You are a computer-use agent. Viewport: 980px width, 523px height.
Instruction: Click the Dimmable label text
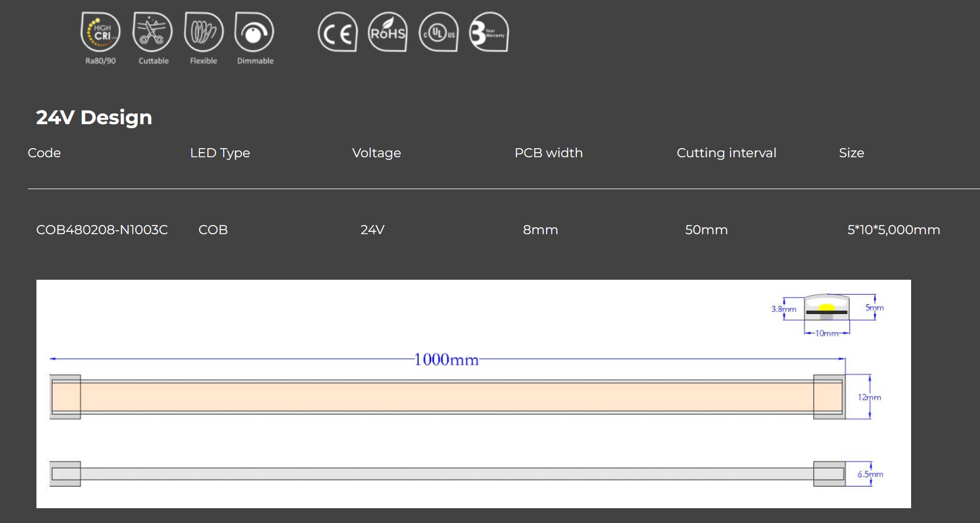255,61
